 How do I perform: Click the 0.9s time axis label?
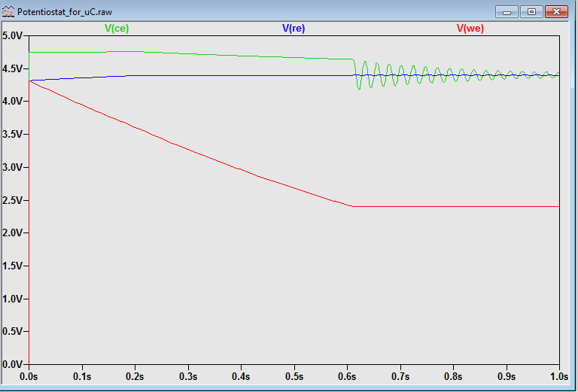point(507,376)
